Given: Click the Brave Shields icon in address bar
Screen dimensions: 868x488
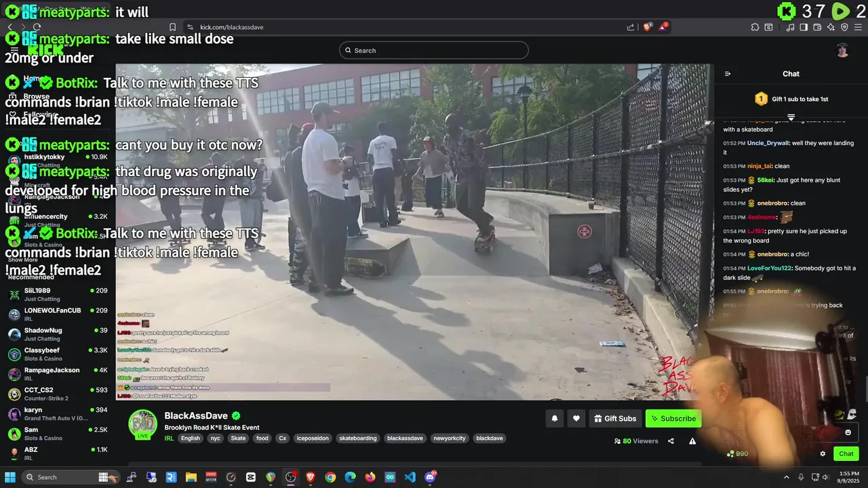Looking at the screenshot, I should 648,27.
